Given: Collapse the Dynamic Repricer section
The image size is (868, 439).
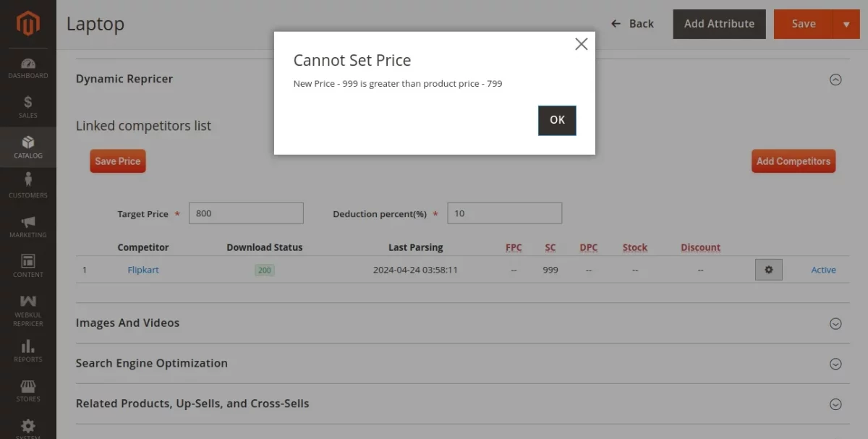Looking at the screenshot, I should coord(836,80).
